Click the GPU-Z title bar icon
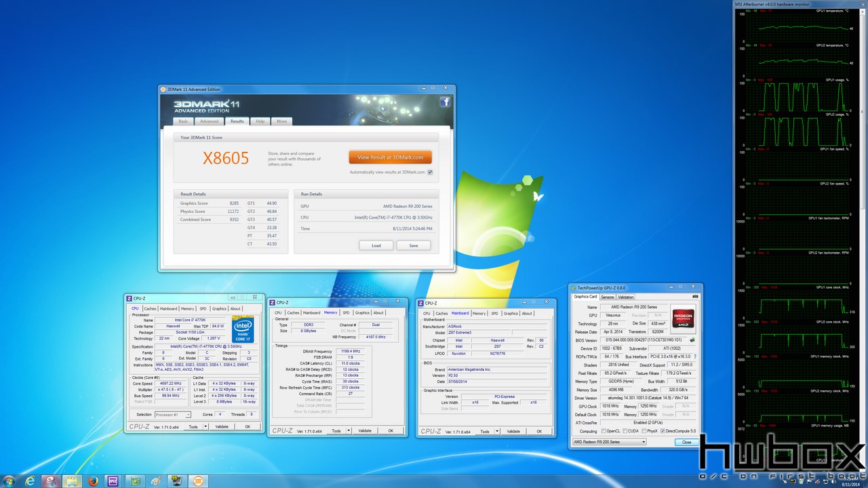The height and width of the screenshot is (488, 868). (573, 287)
